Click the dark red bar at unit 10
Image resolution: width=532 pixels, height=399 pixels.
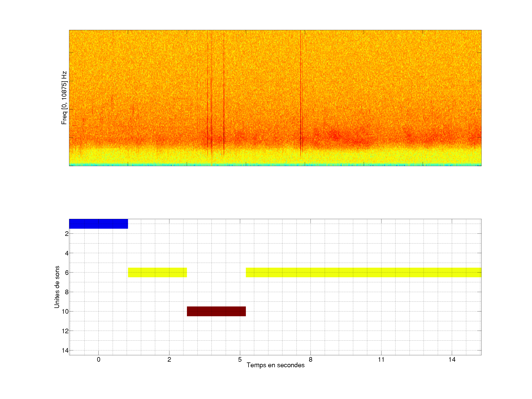pyautogui.click(x=216, y=311)
